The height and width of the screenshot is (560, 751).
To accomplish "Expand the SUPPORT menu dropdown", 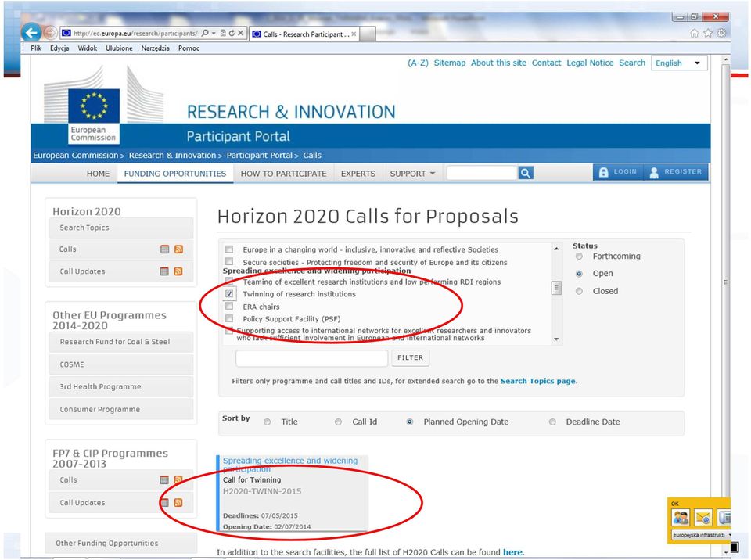I will 412,174.
